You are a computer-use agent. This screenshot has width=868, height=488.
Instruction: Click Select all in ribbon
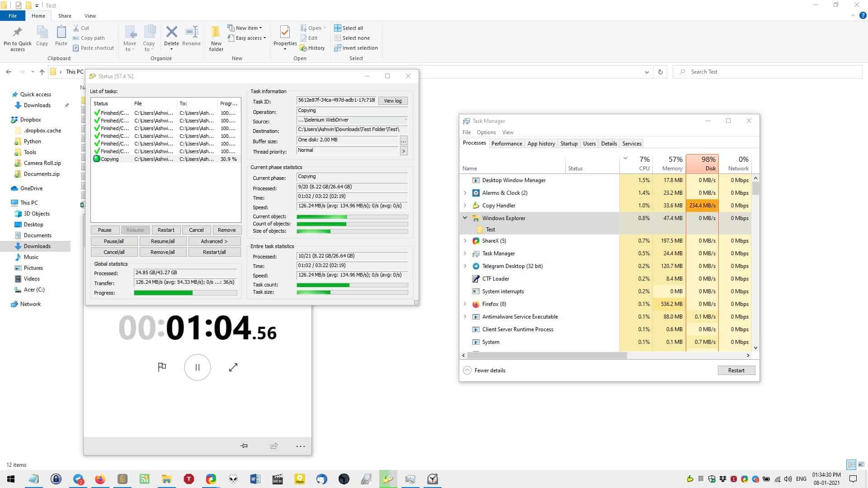(x=349, y=28)
